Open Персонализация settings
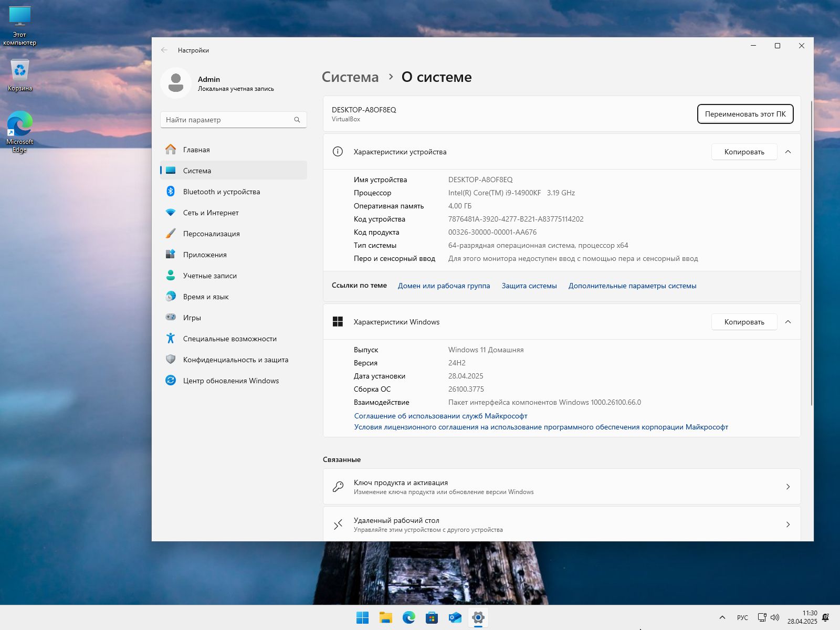 pos(234,234)
